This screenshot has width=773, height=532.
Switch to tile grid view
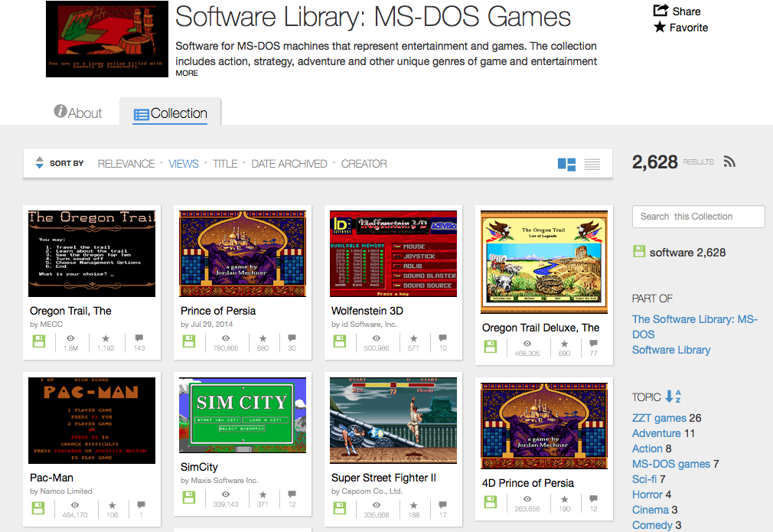pyautogui.click(x=566, y=164)
